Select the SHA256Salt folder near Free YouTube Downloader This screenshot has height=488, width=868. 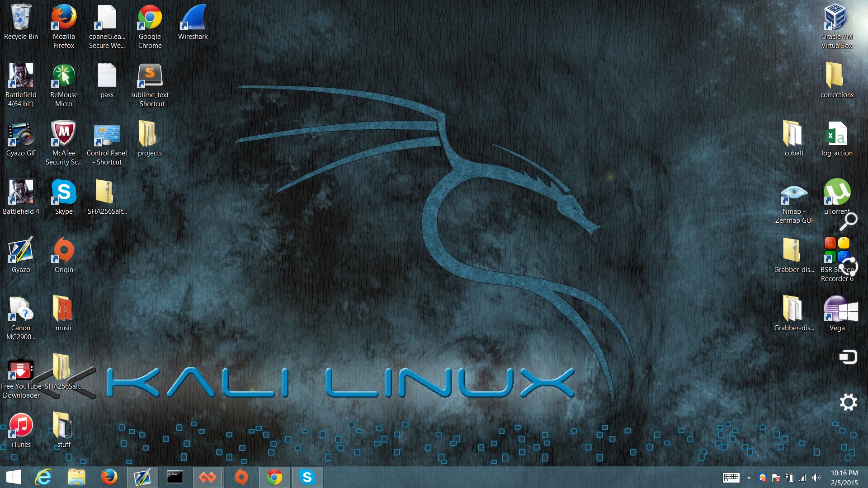click(x=64, y=372)
